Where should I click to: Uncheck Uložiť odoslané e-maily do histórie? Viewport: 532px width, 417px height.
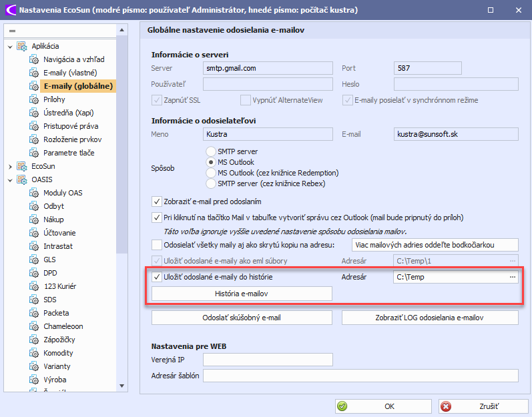pos(157,277)
